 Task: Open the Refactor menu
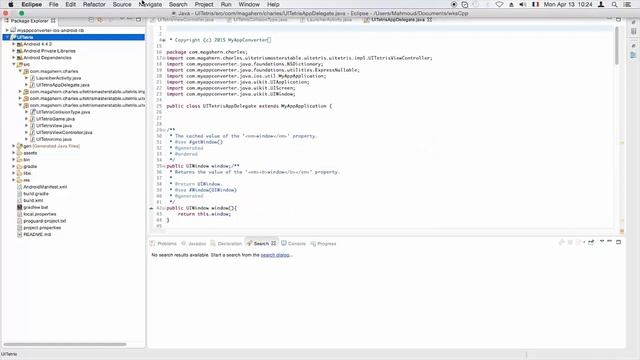(94, 4)
